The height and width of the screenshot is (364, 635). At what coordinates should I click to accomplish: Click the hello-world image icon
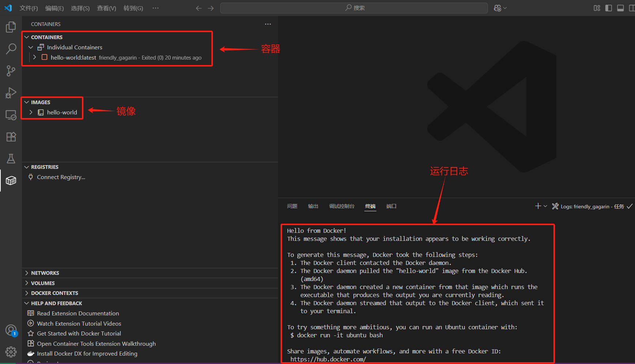coord(41,112)
